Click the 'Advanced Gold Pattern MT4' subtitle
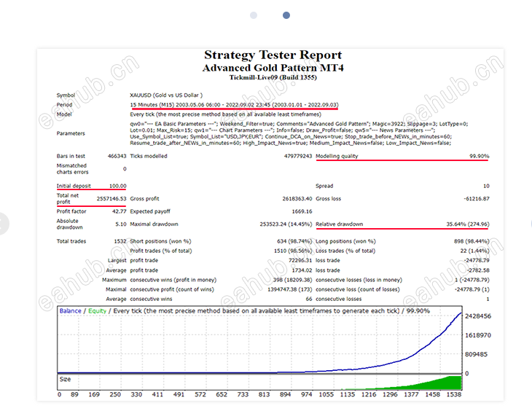 tap(273, 68)
